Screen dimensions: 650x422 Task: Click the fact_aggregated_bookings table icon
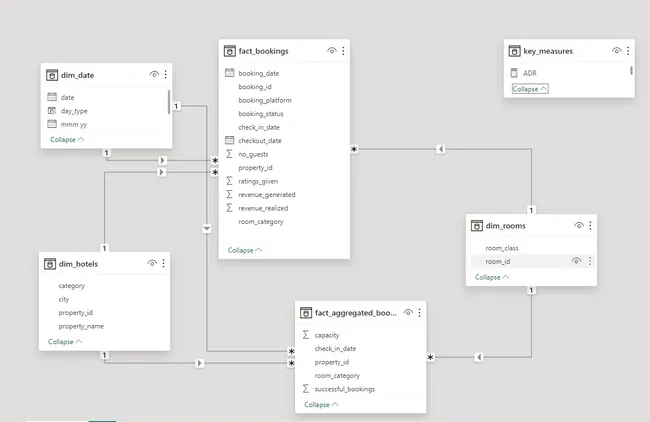pyautogui.click(x=306, y=313)
